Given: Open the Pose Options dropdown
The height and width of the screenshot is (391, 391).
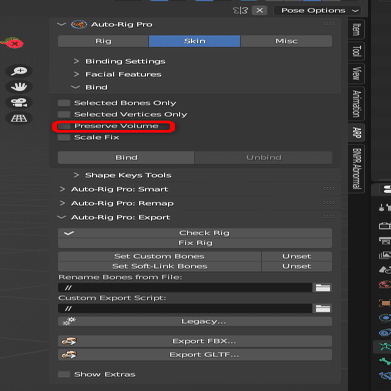Looking at the screenshot, I should 317,11.
